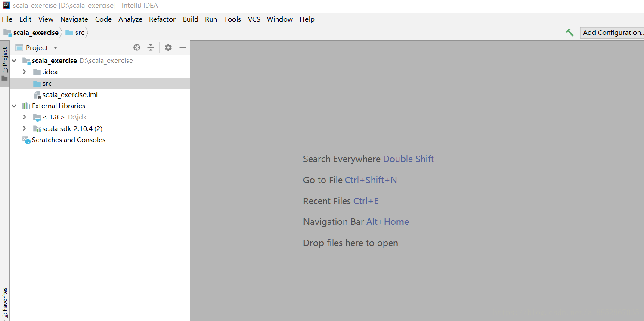Image resolution: width=644 pixels, height=321 pixels.
Task: Select the External Libraries row
Action: 100,106
